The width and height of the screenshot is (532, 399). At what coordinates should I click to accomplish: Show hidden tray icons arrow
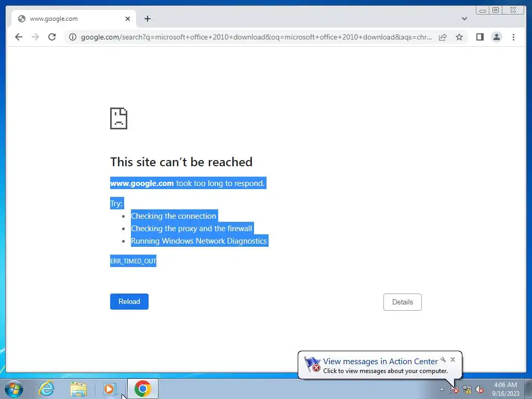click(x=442, y=389)
